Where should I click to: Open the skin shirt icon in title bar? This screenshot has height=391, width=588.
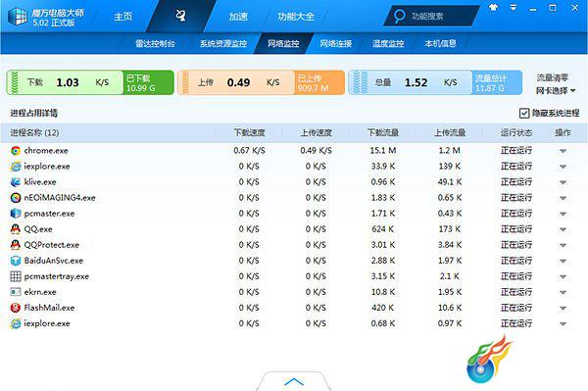(494, 7)
